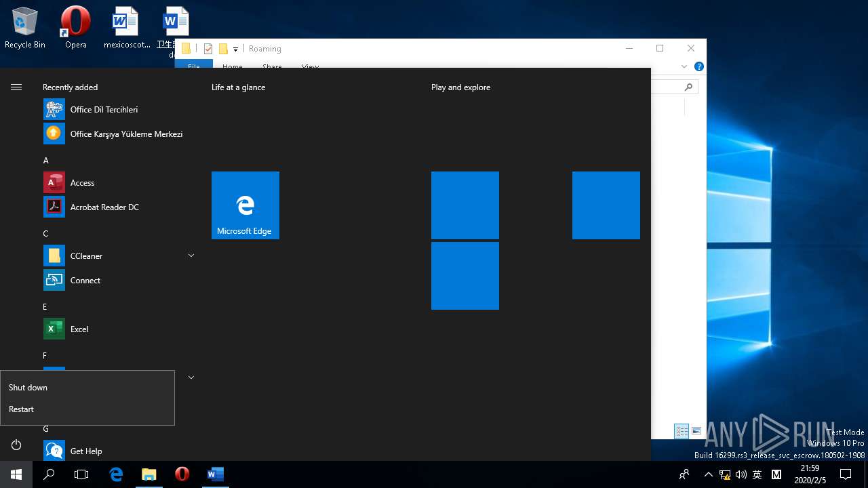Click New folder icon in Explorer title bar
The height and width of the screenshot is (488, 868).
223,49
